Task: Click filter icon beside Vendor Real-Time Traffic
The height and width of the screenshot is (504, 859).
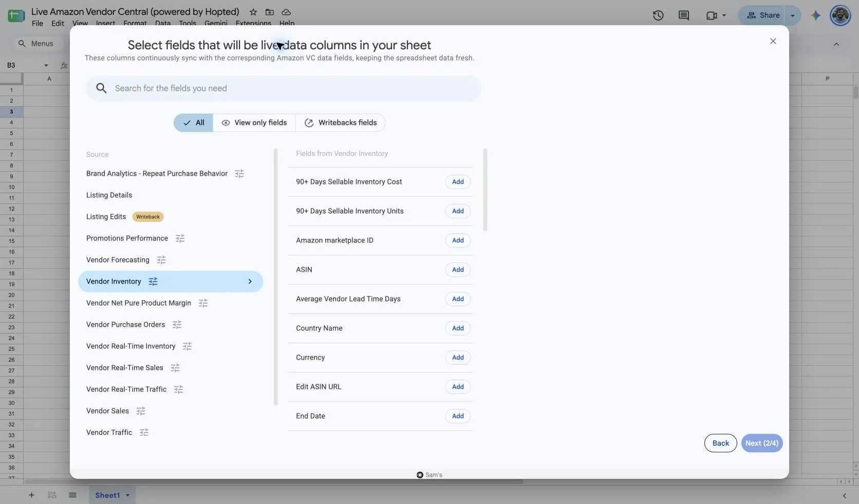Action: click(178, 389)
